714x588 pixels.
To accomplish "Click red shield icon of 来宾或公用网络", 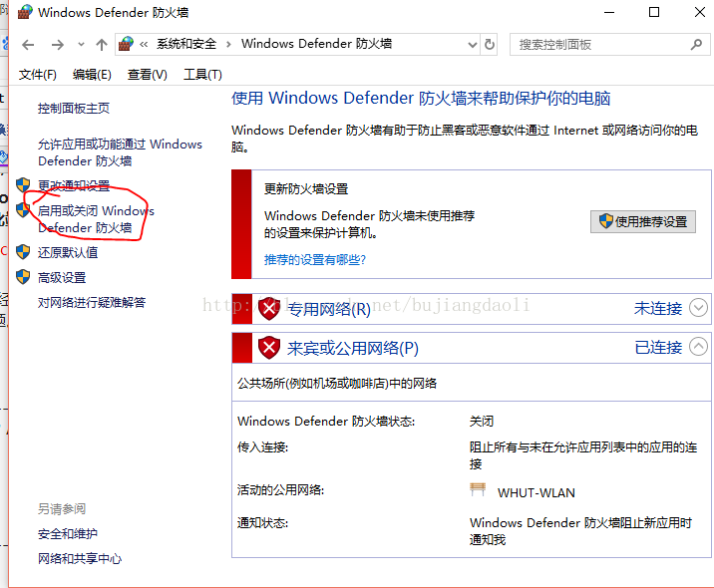I will [269, 348].
